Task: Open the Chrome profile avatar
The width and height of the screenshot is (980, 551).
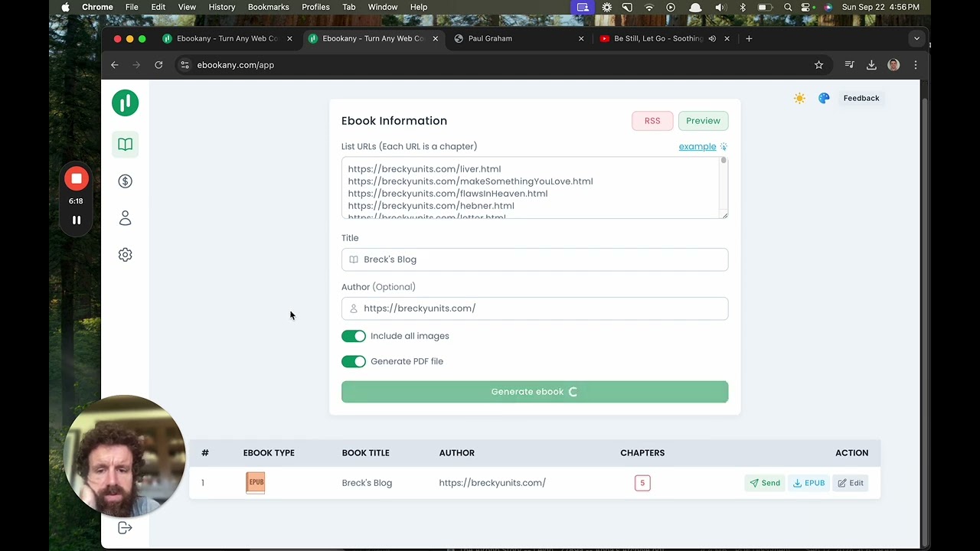Action: click(x=893, y=65)
